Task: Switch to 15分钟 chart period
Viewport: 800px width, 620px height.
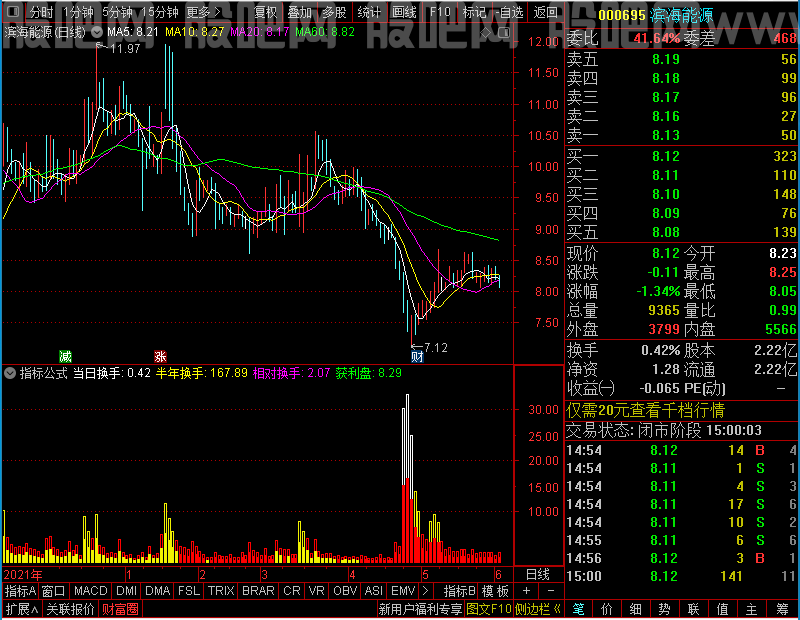Action: pyautogui.click(x=160, y=12)
